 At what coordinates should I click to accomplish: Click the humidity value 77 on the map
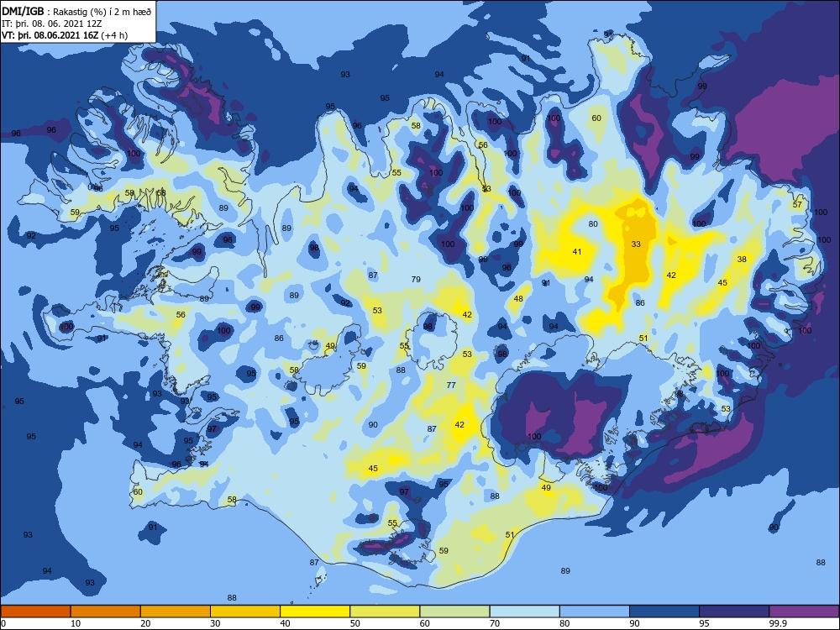[451, 386]
